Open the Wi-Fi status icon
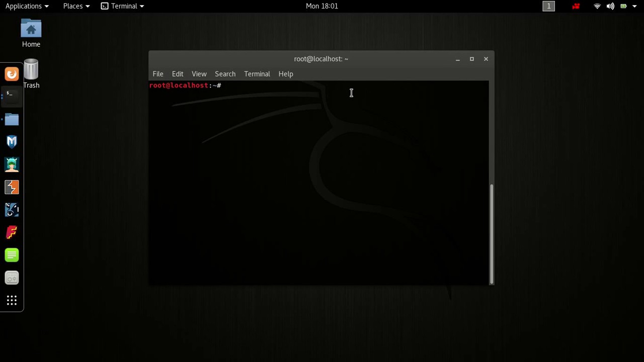Screen dimensions: 644x362 click(x=597, y=6)
